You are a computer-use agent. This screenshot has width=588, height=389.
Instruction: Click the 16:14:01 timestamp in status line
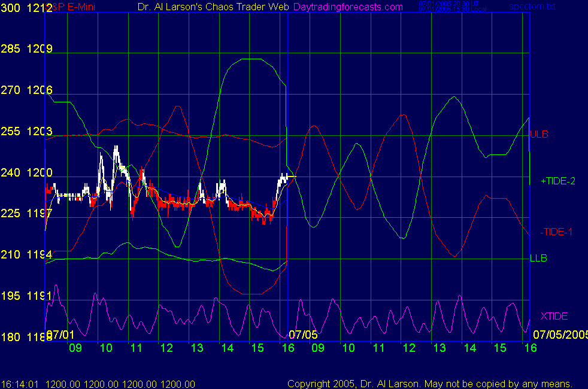click(20, 384)
